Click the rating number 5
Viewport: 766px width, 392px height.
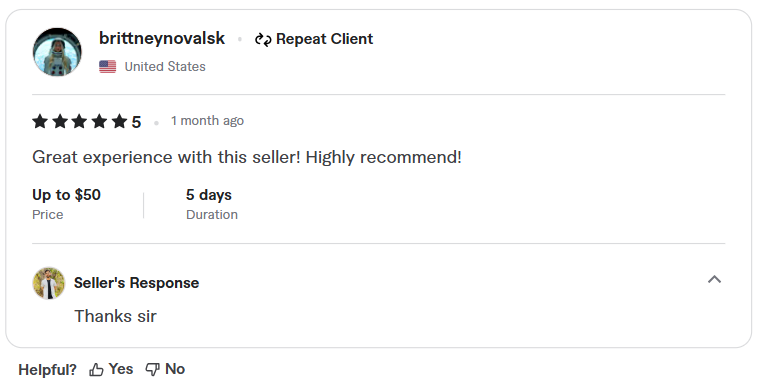tap(136, 122)
